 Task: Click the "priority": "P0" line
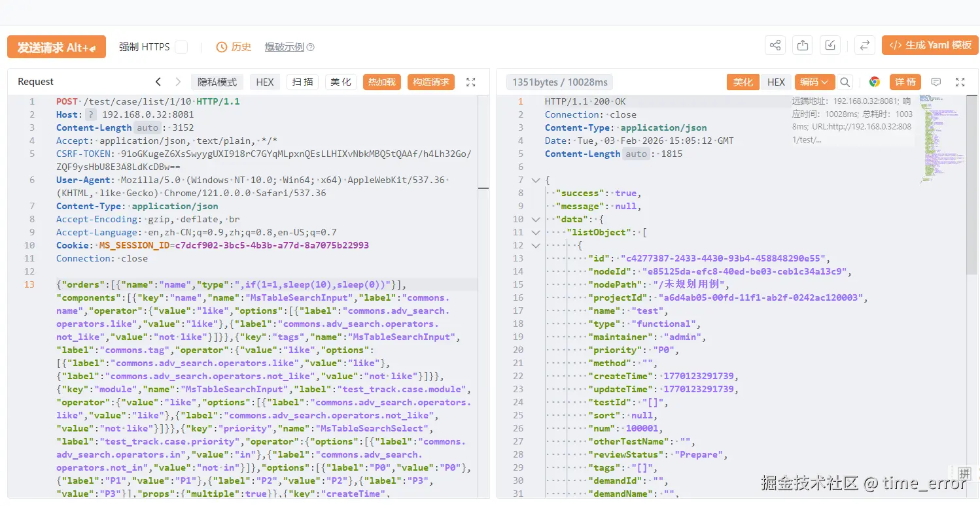pos(634,350)
